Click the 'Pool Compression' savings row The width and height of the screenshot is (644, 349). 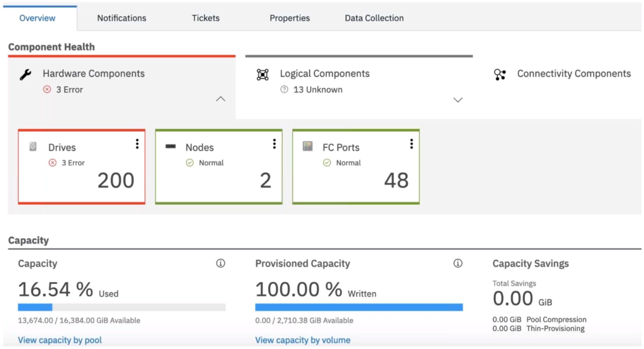(540, 319)
